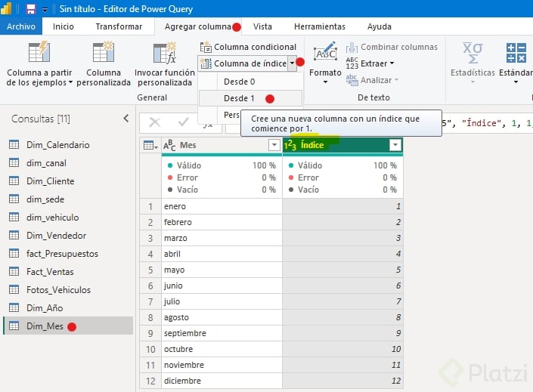Click the cell containing 'junio'
The width and height of the screenshot is (533, 392).
(222, 286)
